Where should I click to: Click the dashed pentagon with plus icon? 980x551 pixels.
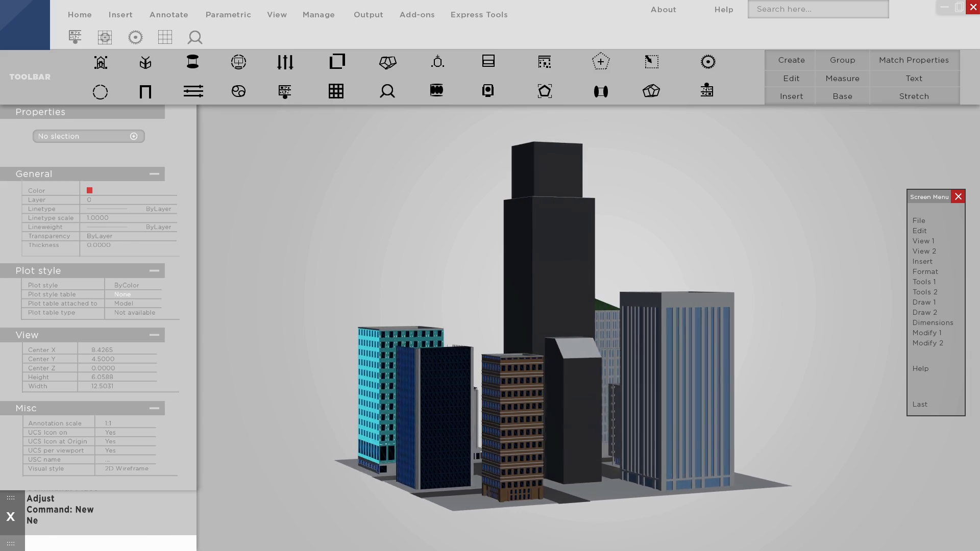(601, 62)
